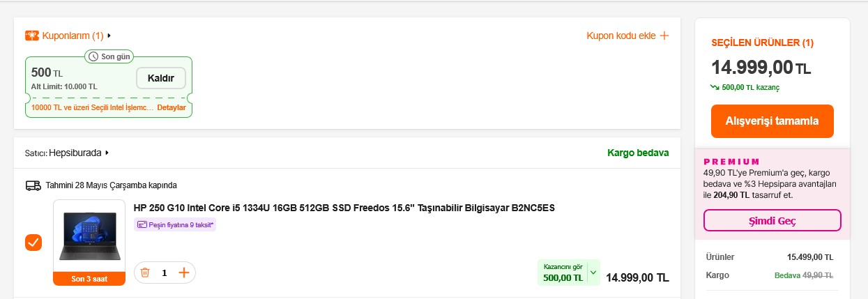Viewport: 868px width, 299px height.
Task: Delete the item using the trash icon
Action: [145, 273]
